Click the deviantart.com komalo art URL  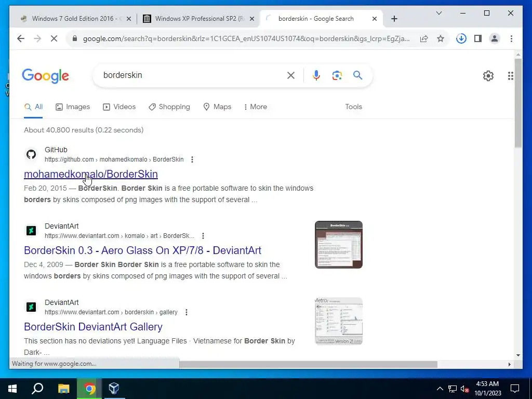click(119, 236)
